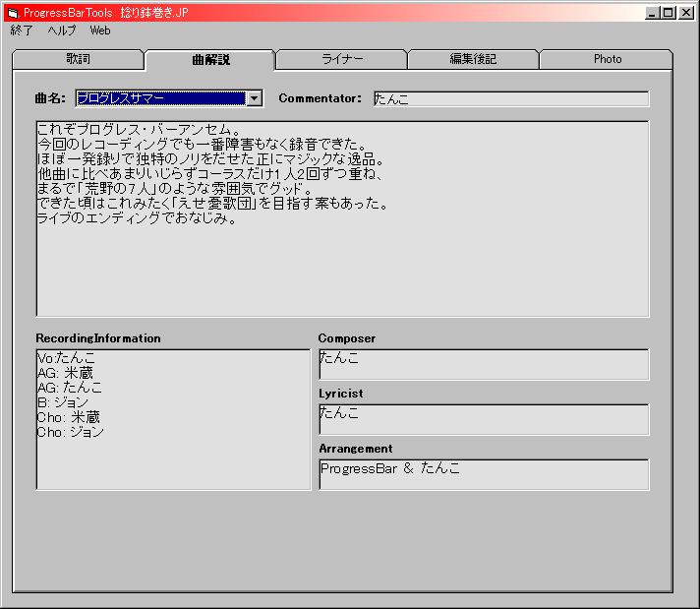Click the AG: たんこ recording line
The height and width of the screenshot is (609, 700).
(70, 388)
